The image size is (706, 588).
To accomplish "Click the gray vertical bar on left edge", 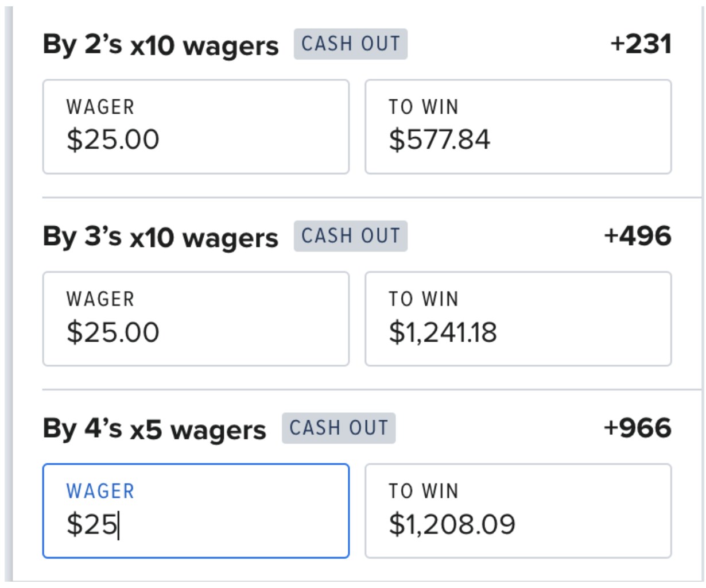I will [x=8, y=294].
